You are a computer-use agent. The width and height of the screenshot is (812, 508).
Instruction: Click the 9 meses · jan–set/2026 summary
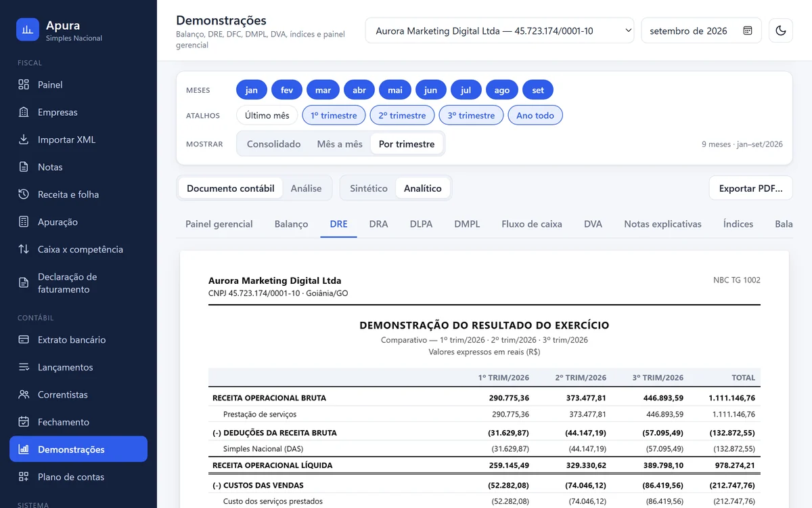pos(742,144)
